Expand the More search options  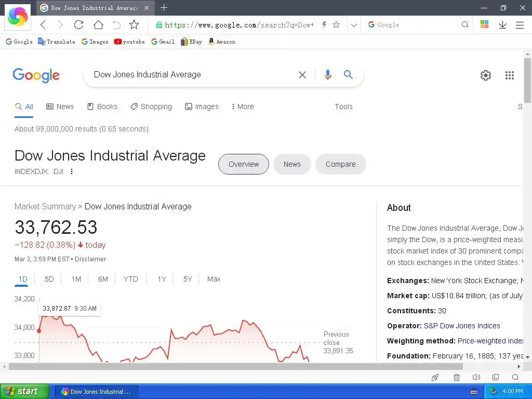(x=243, y=107)
